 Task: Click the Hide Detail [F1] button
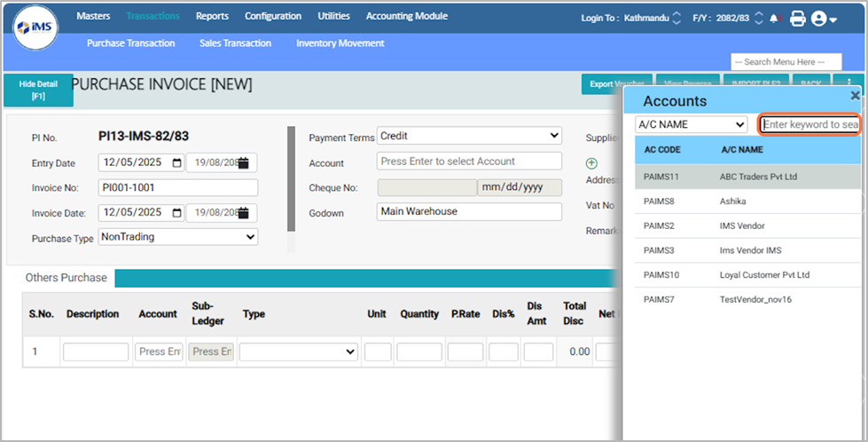(x=38, y=91)
